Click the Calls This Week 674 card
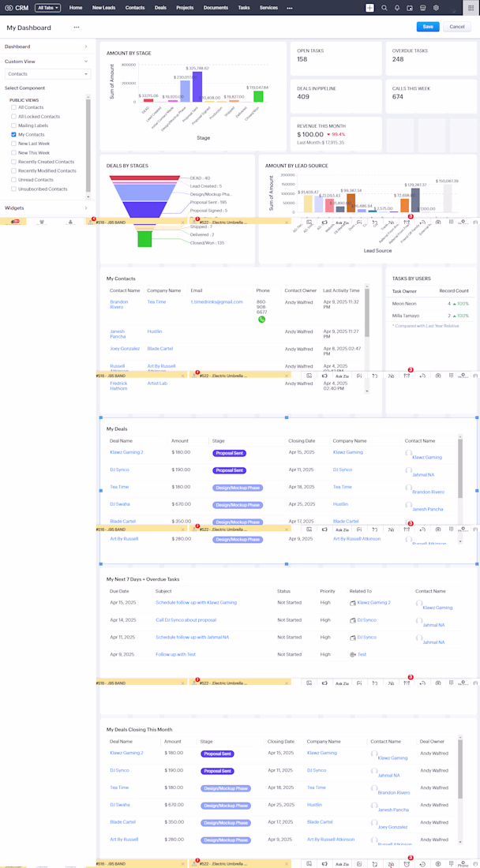 pos(431,95)
